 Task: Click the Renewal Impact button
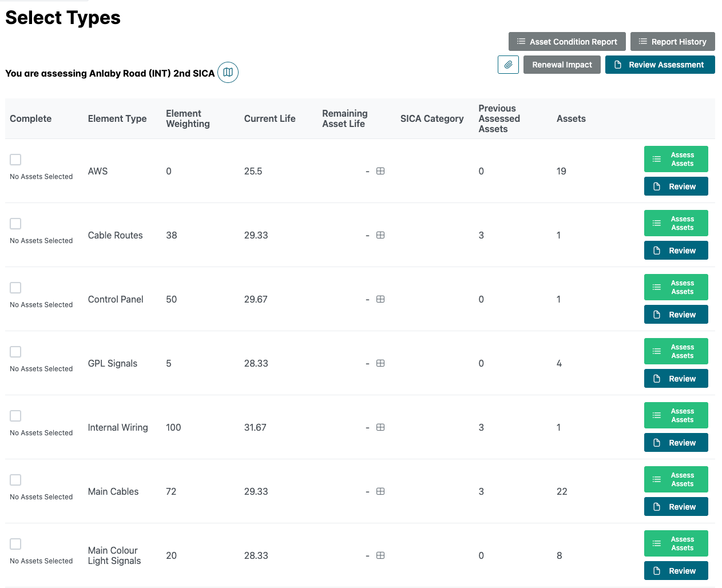point(562,65)
